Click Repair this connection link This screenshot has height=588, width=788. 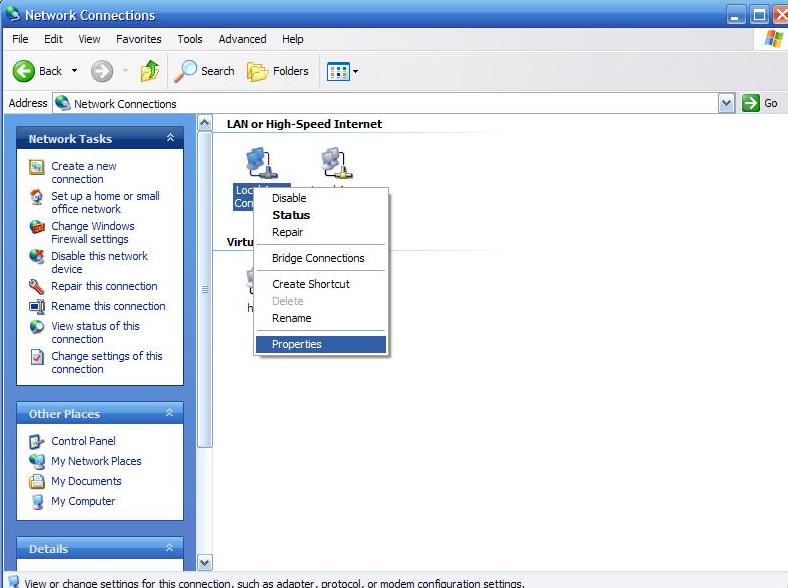tap(104, 286)
